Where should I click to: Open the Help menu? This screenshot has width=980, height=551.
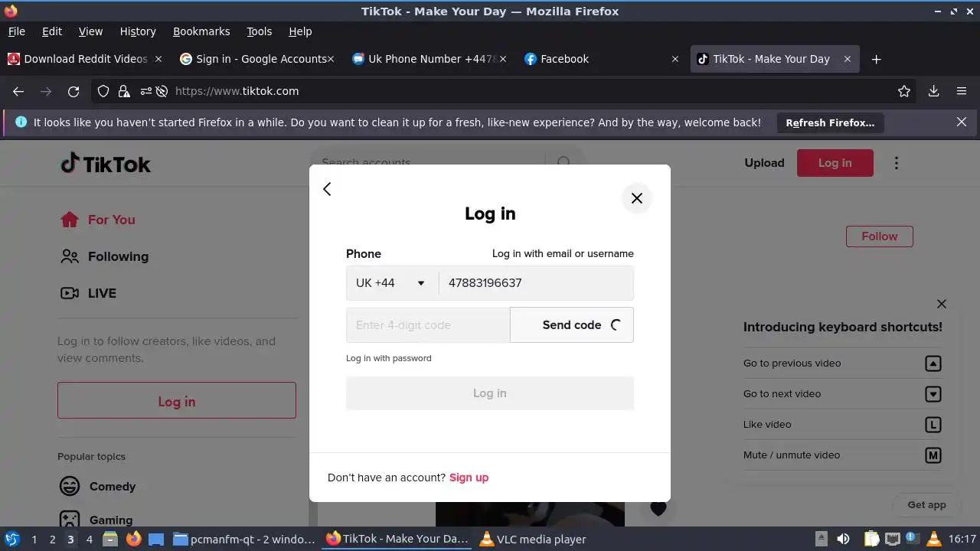(300, 31)
